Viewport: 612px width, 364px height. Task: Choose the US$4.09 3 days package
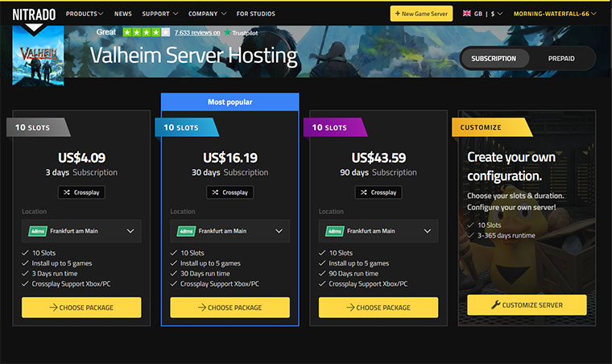[81, 308]
